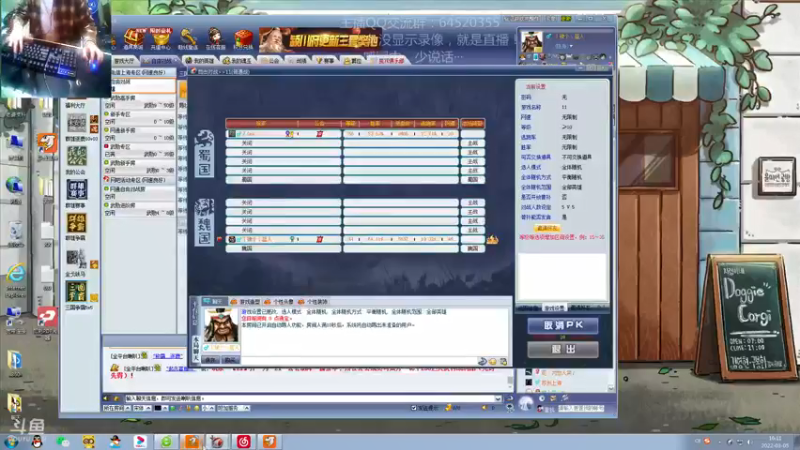
Task: Click the QQ penguin icon in the taskbar
Action: click(x=37, y=441)
